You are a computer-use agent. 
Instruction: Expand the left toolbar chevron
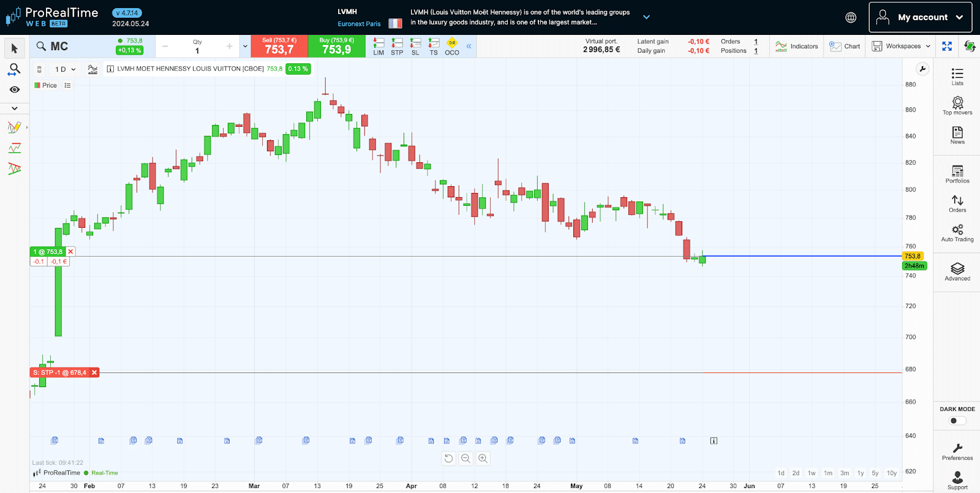(x=15, y=108)
